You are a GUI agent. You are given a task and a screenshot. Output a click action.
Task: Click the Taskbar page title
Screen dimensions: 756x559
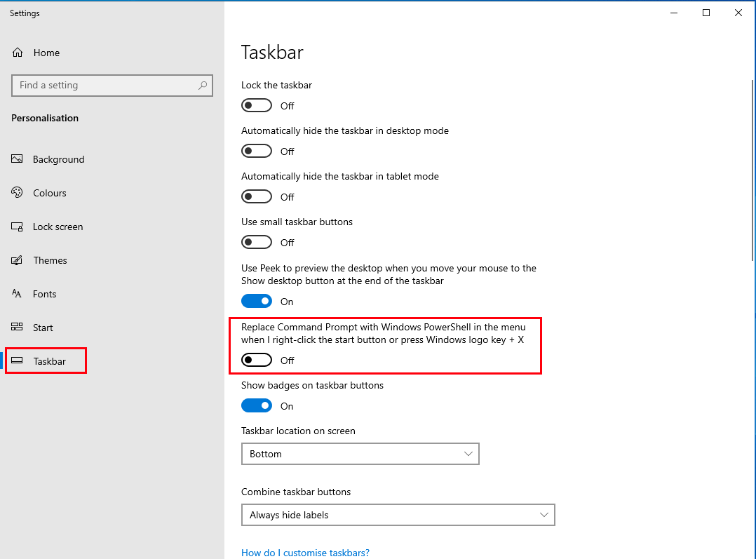(x=272, y=52)
